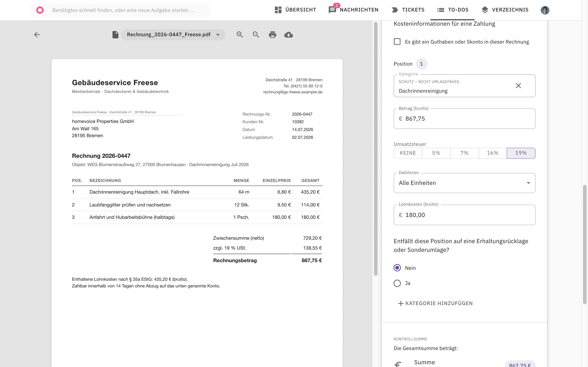The image size is (588, 367).
Task: Click the PDF viewer vertical scrollbar
Action: [375, 149]
